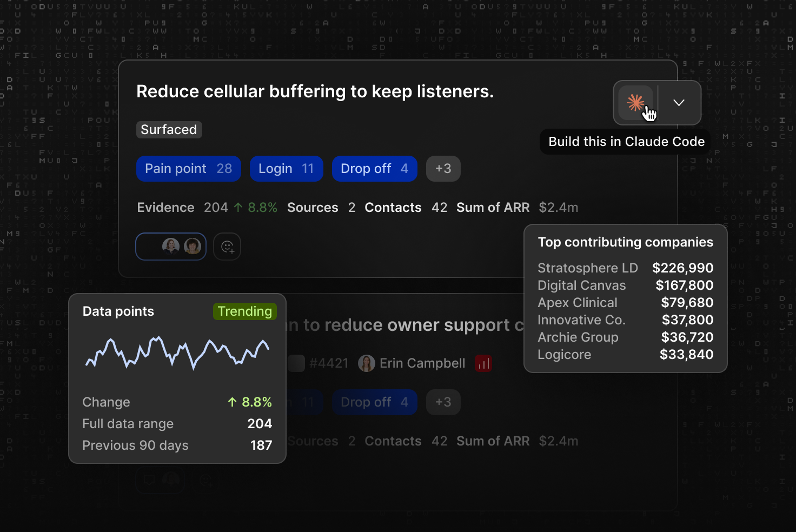Screen dimensions: 796x532
Task: Click Erin Campbell's avatar in the lower card
Action: (367, 363)
